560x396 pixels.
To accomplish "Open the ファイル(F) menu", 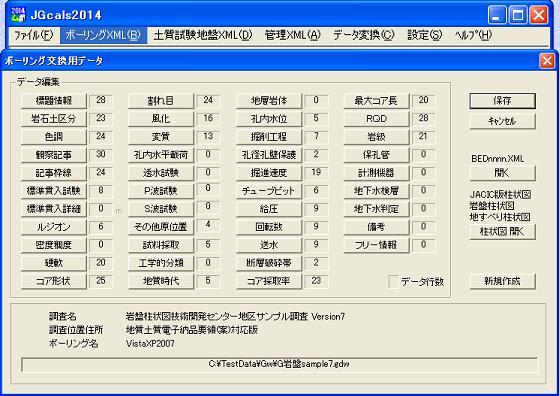I will [33, 35].
